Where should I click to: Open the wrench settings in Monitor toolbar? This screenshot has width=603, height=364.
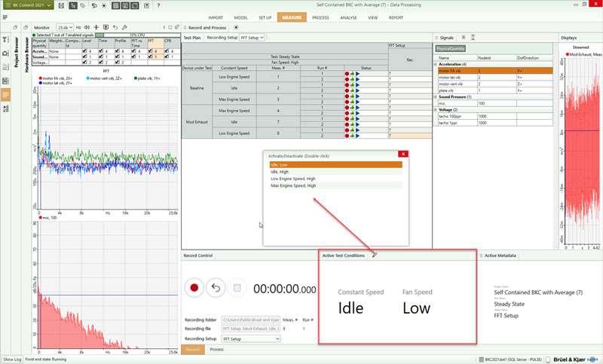pos(124,27)
